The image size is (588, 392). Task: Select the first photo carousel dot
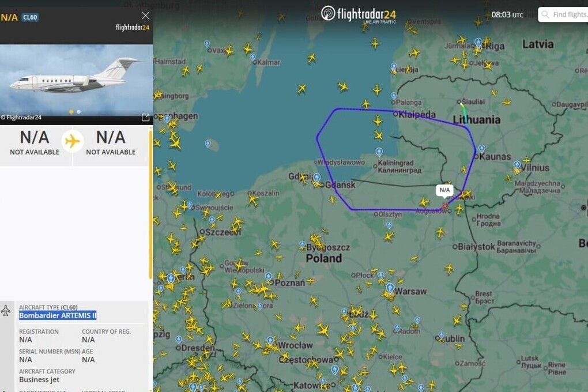pos(71,111)
